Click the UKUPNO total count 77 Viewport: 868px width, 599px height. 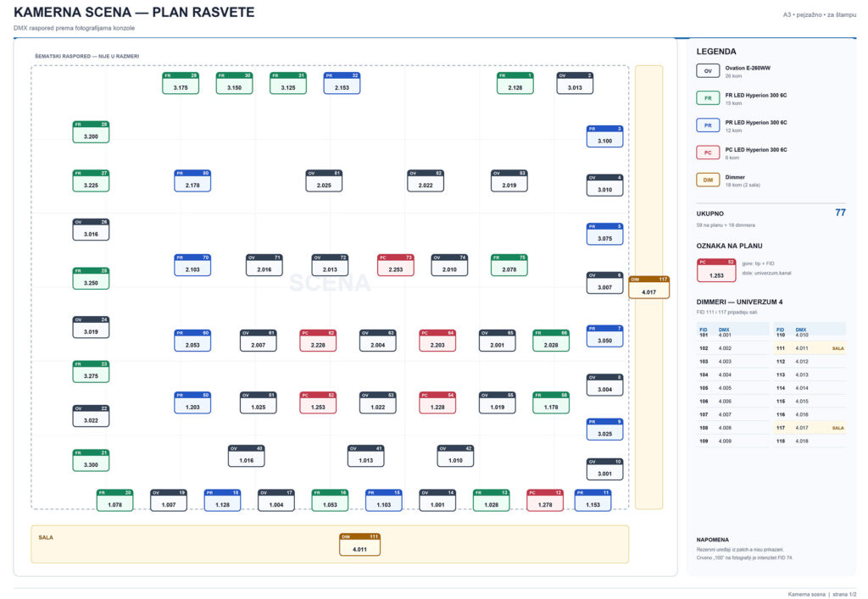coord(840,213)
